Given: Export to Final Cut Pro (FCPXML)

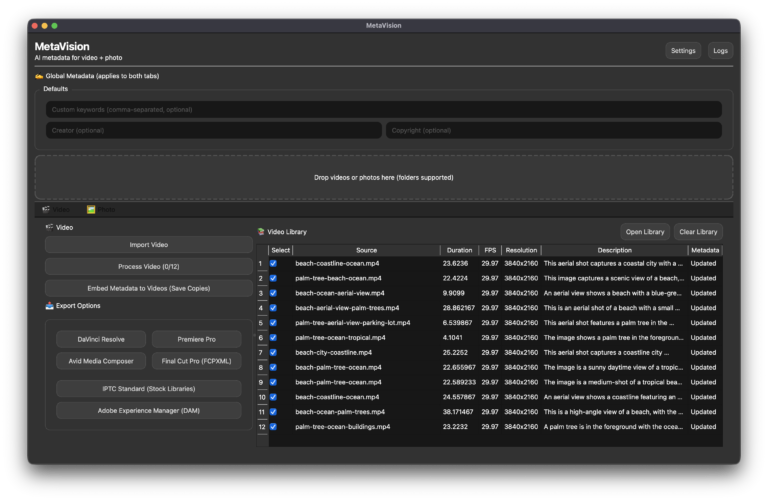Looking at the screenshot, I should [x=196, y=361].
